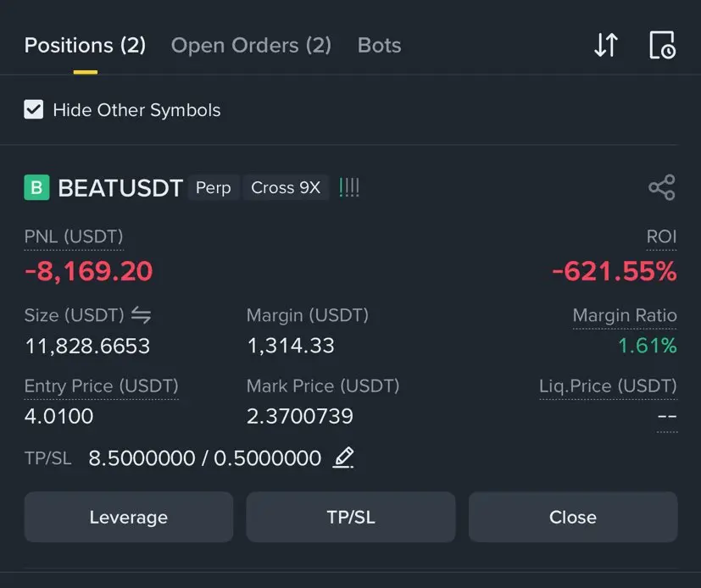
Task: Toggle Hide Other Symbols checkbox
Action: pyautogui.click(x=34, y=109)
